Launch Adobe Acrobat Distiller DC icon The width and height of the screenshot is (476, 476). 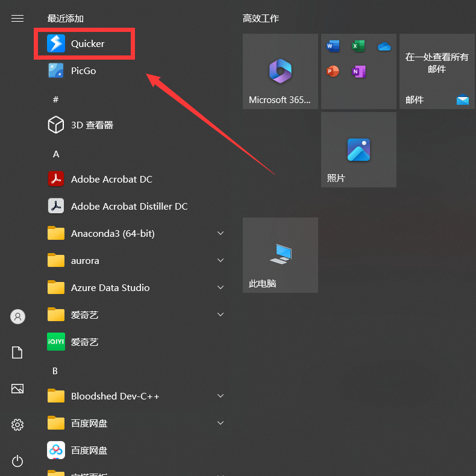tap(56, 206)
